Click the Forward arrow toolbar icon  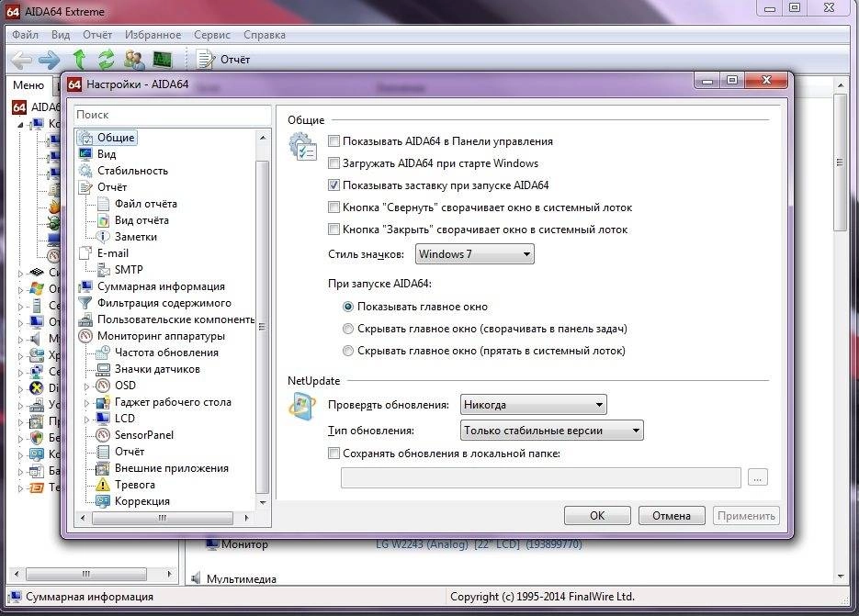point(50,60)
